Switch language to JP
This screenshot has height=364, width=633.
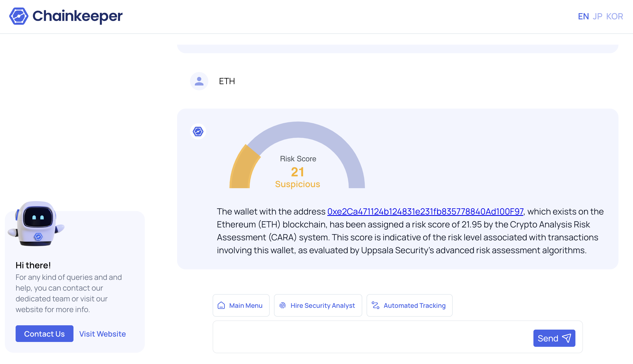point(597,16)
